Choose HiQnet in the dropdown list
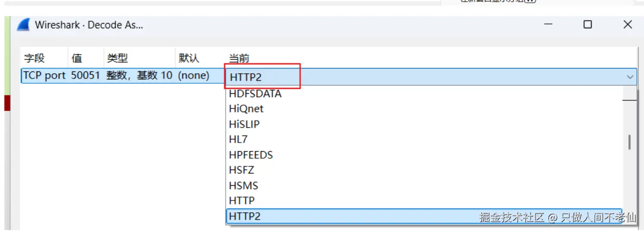 (x=246, y=109)
